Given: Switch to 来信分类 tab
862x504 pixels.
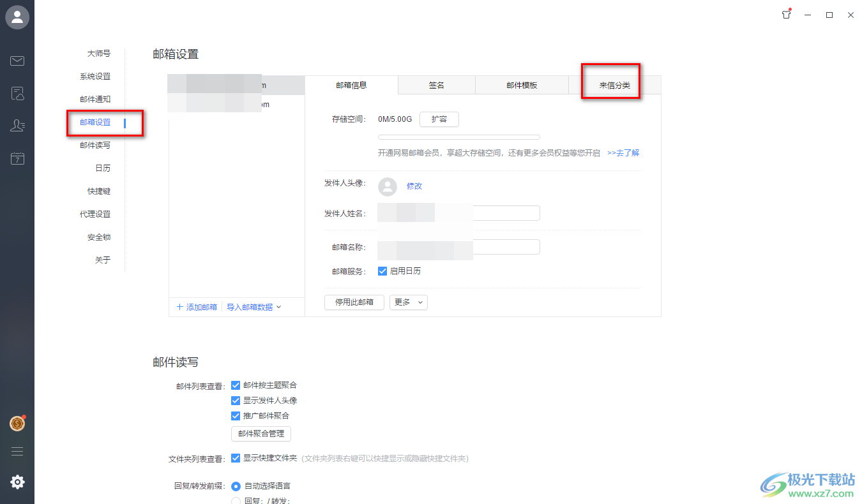Looking at the screenshot, I should [x=614, y=85].
